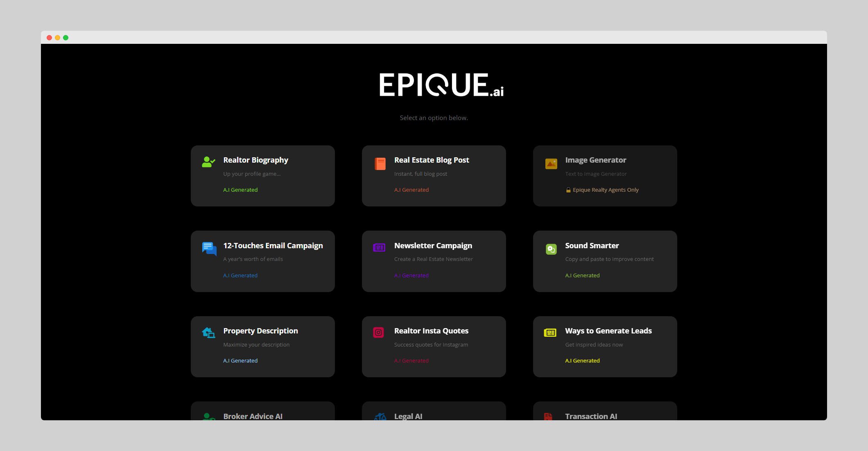Click 'Instant, full blog post' text

[420, 174]
